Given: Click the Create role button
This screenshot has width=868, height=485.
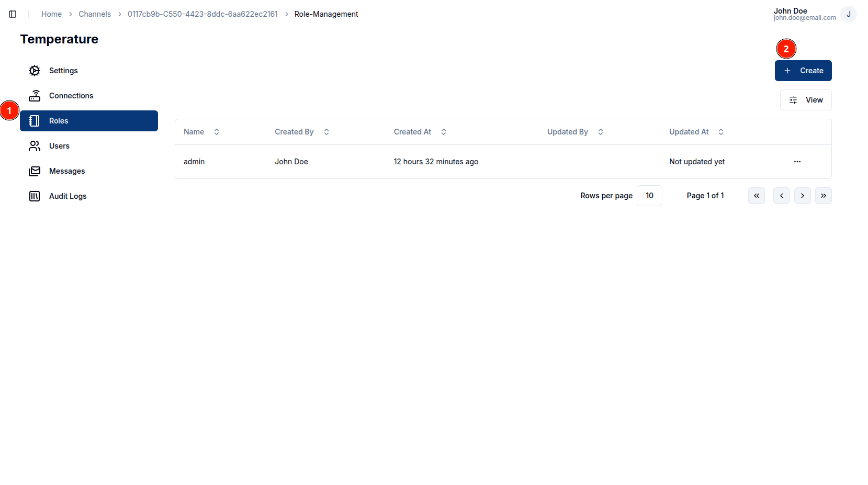Looking at the screenshot, I should [803, 71].
